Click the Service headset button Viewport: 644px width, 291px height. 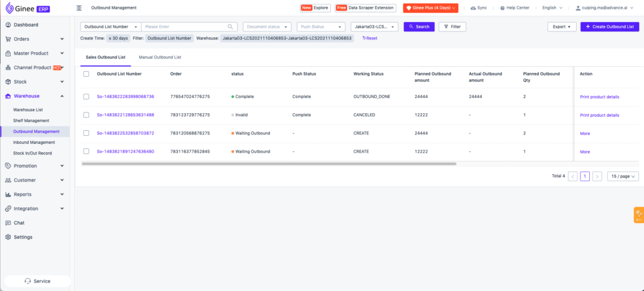pos(36,281)
